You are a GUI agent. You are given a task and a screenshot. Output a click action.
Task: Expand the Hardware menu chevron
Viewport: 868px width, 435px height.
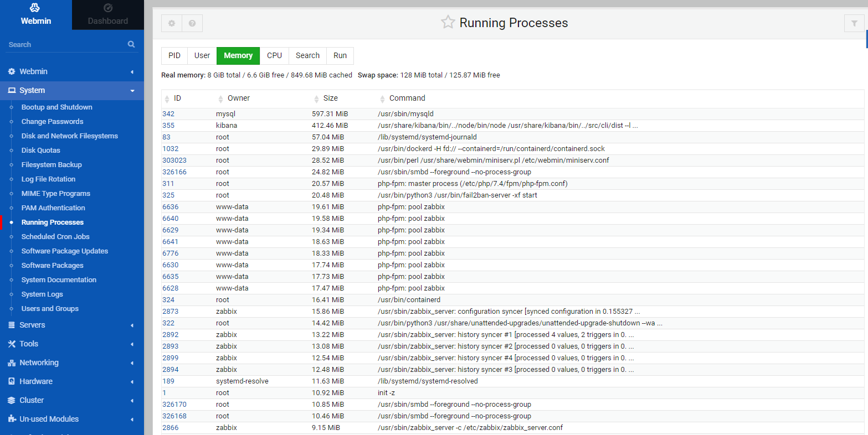coord(132,382)
